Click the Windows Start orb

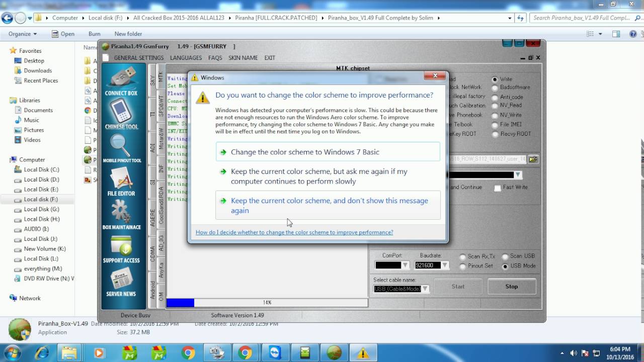(13, 352)
